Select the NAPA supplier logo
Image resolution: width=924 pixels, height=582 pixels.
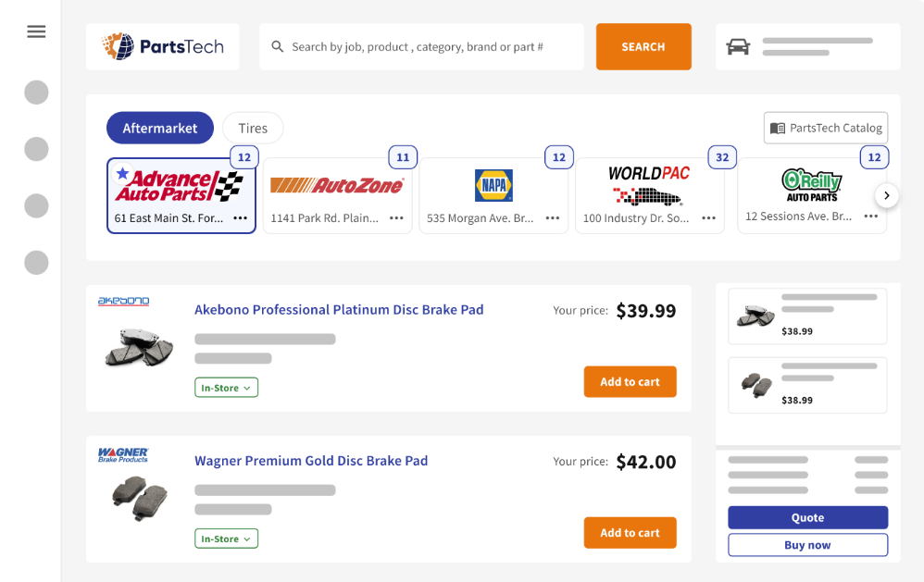493,184
